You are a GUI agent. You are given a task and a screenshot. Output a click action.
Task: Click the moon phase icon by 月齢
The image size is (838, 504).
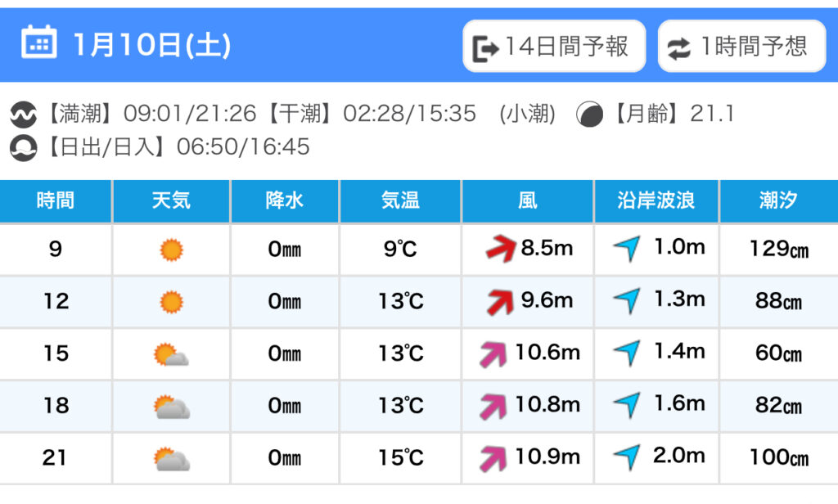pos(588,114)
